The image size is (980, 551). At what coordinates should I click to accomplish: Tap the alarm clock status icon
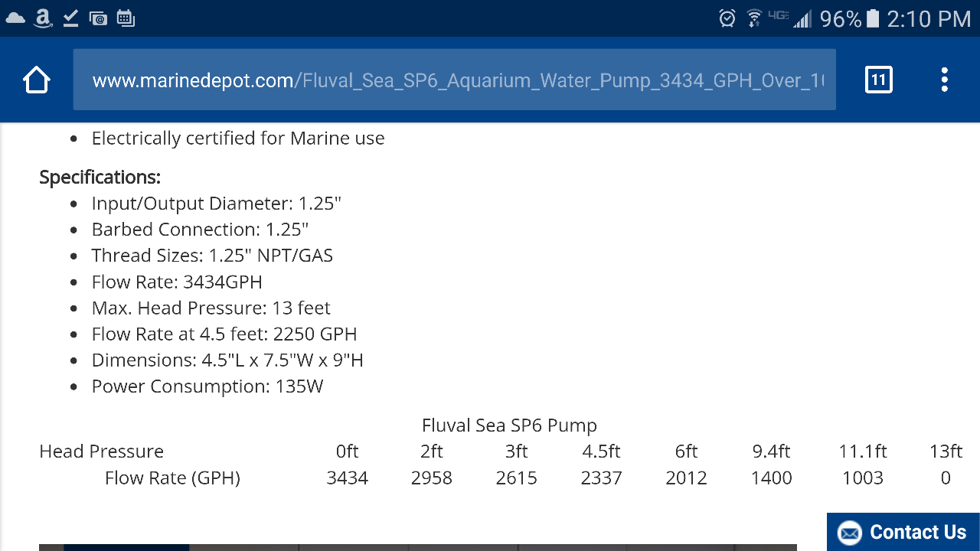pos(727,18)
